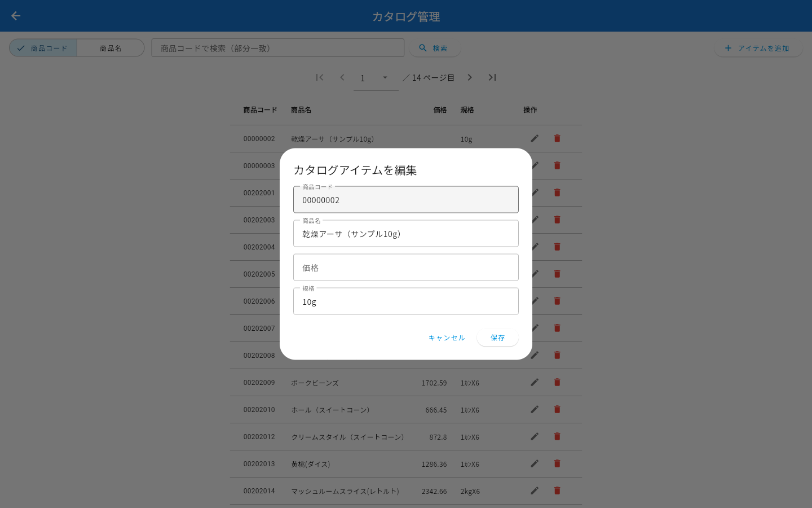Delete the ホール（スイートコーン）item

557,409
